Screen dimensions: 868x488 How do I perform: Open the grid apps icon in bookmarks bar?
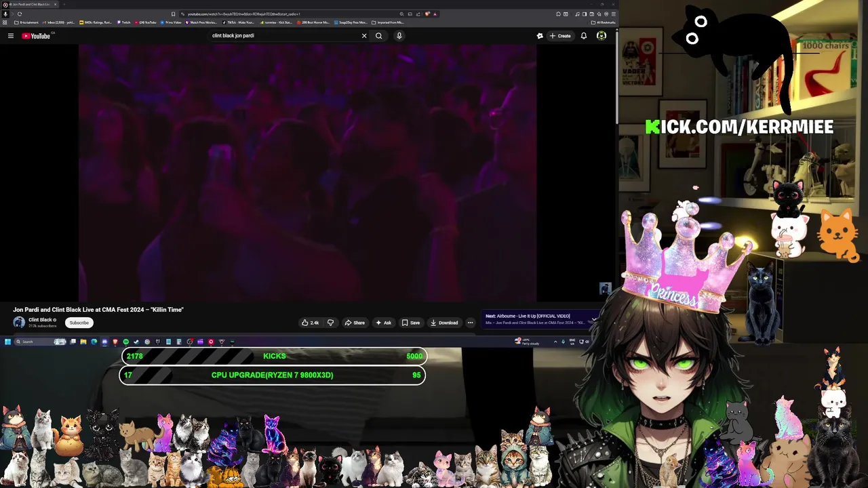click(x=5, y=22)
